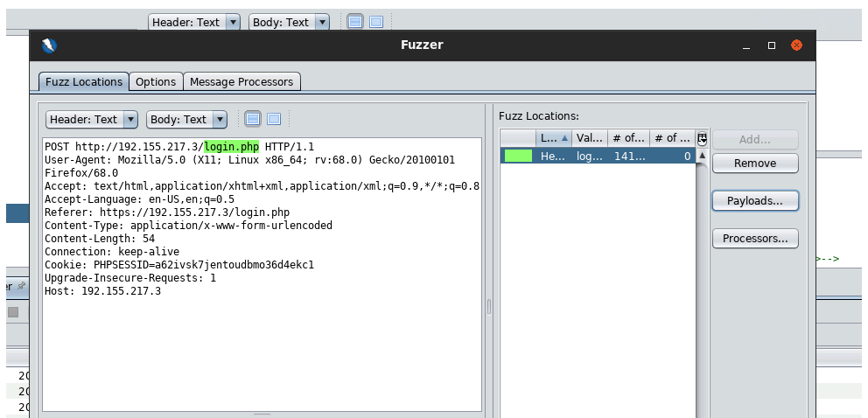868x418 pixels.
Task: Toggle combined header/body view in Fuzzer dialog
Action: pyautogui.click(x=274, y=119)
